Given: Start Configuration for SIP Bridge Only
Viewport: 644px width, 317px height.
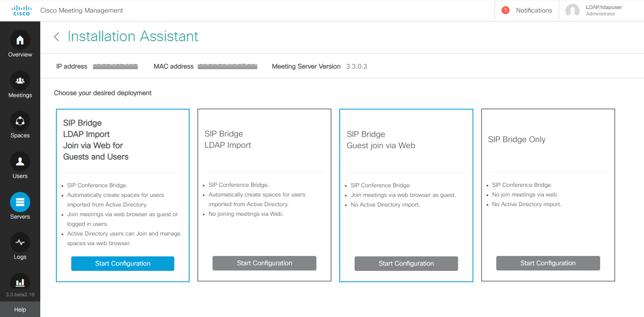Looking at the screenshot, I should (548, 263).
